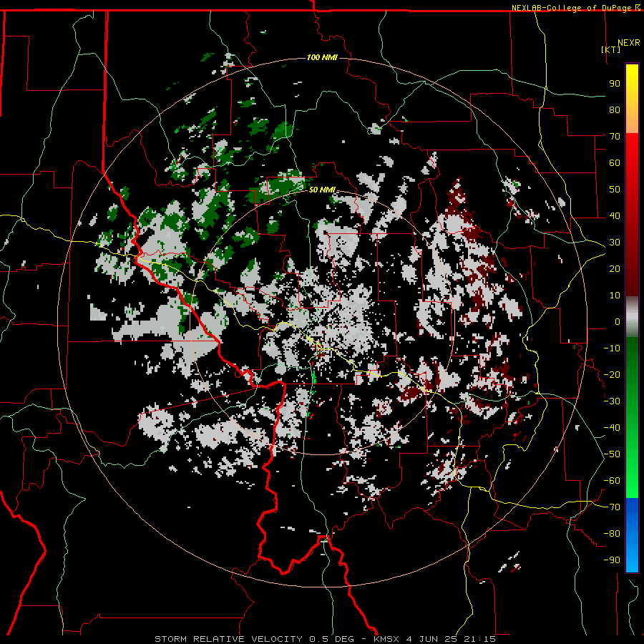Click the 30 value on the velocity scale

click(x=615, y=243)
